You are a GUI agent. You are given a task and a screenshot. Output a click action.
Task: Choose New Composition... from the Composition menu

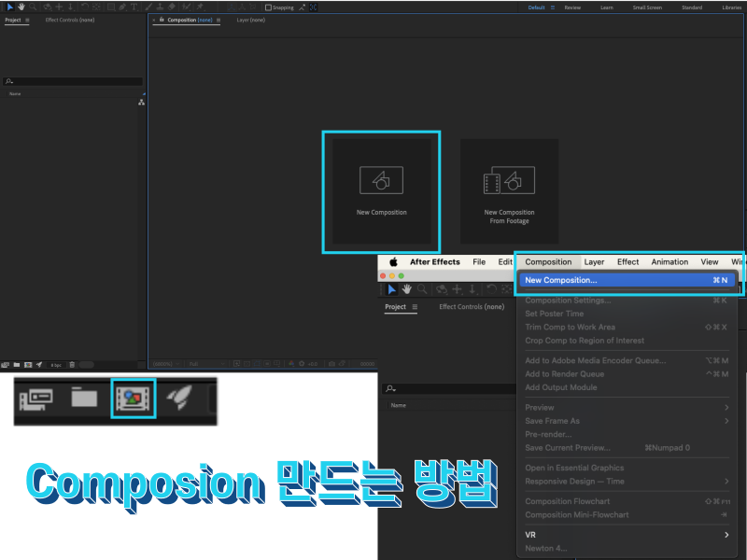(627, 280)
